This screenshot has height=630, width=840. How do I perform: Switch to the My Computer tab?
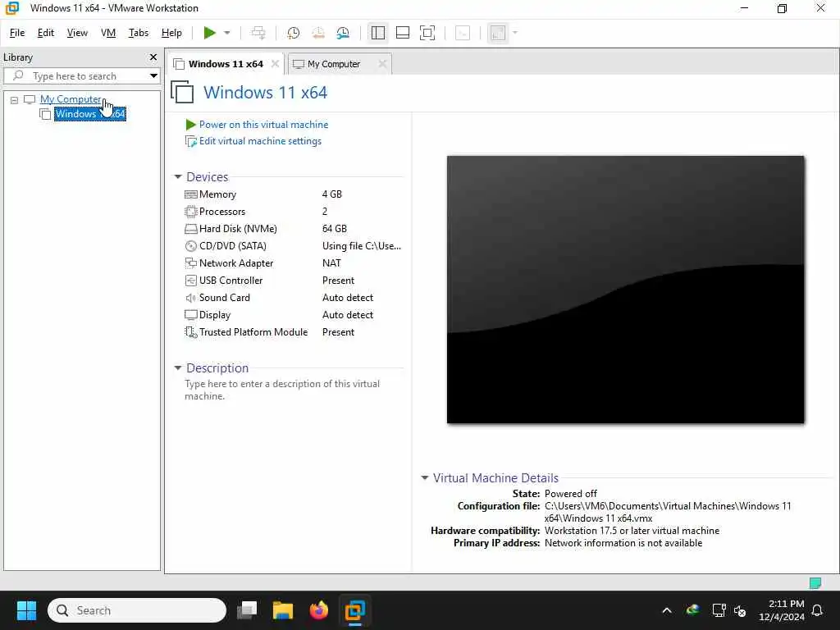pyautogui.click(x=334, y=64)
